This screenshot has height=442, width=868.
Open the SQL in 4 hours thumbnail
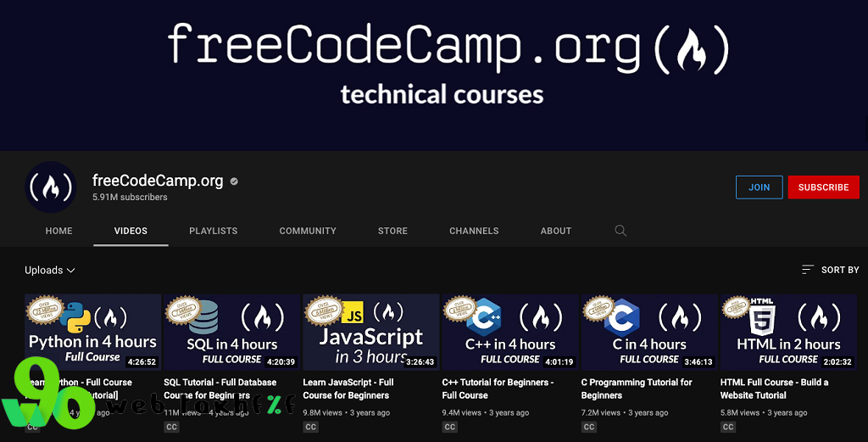pyautogui.click(x=232, y=332)
